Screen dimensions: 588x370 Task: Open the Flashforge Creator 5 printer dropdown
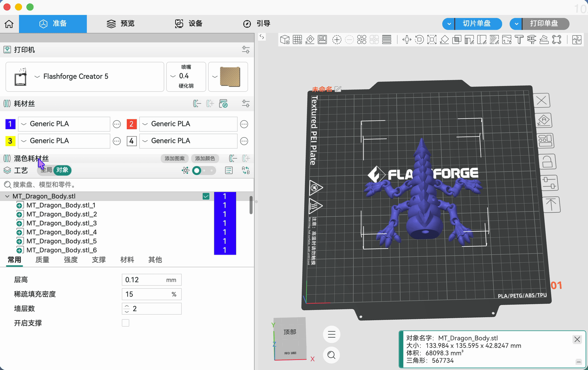click(x=85, y=77)
